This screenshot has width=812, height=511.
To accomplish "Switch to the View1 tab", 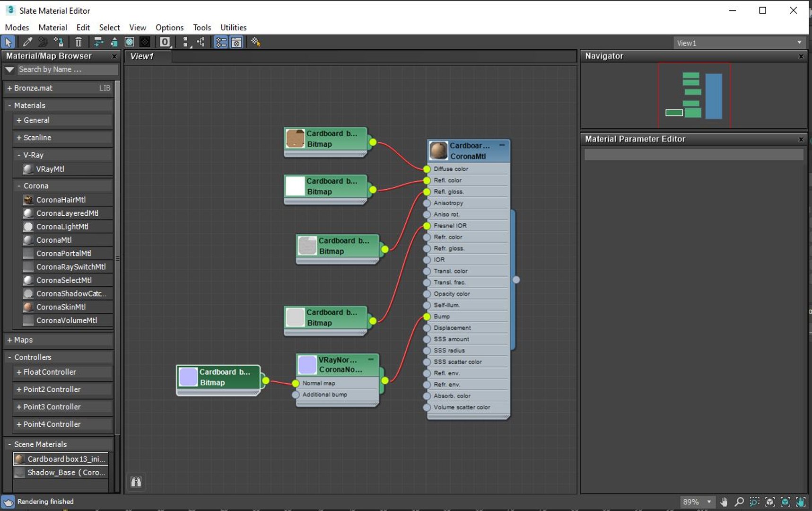I will coord(148,56).
